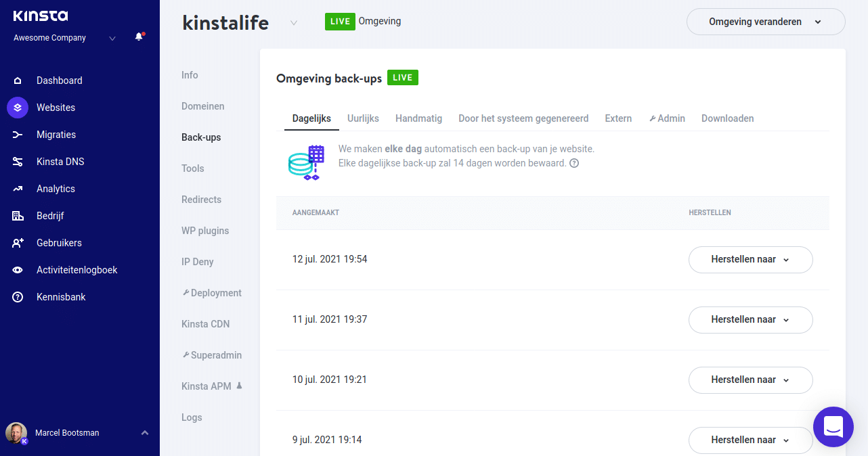The width and height of the screenshot is (868, 456).
Task: Open the Redirects site section
Action: click(202, 200)
